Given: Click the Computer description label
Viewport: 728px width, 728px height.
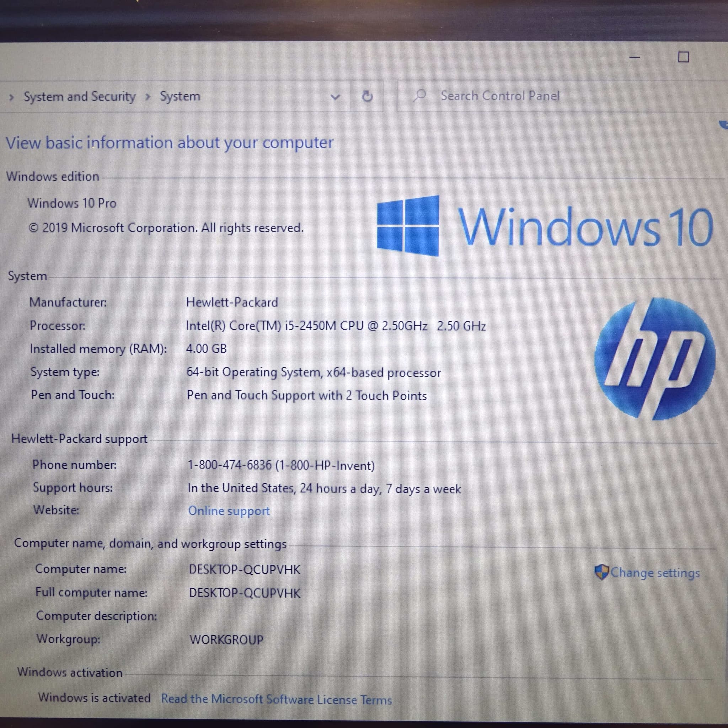Looking at the screenshot, I should 96,616.
